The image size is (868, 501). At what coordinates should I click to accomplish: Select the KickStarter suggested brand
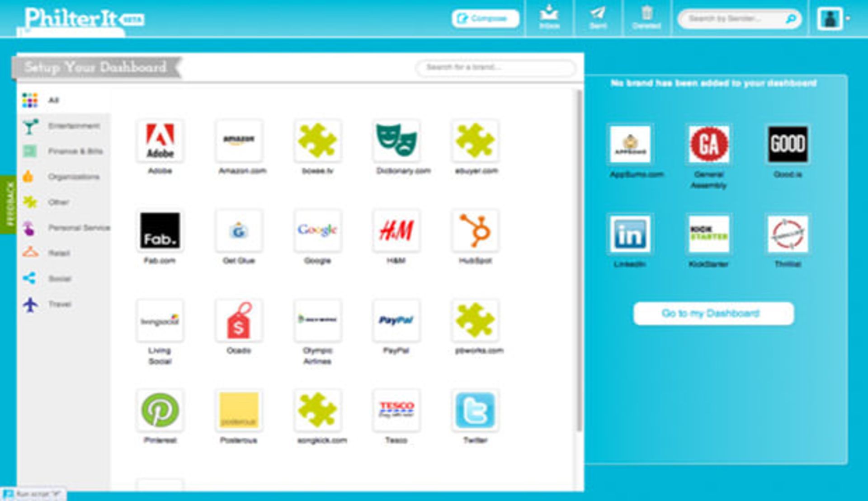(709, 234)
